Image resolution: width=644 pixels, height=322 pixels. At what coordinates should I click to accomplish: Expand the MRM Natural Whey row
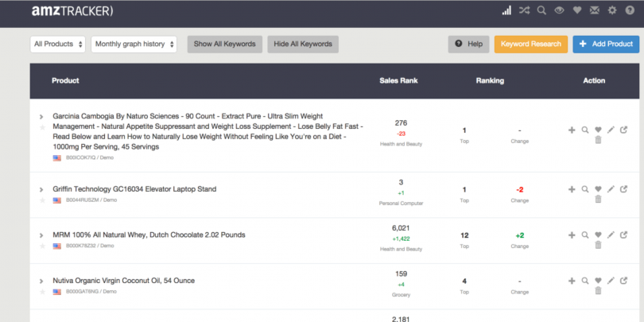[41, 235]
